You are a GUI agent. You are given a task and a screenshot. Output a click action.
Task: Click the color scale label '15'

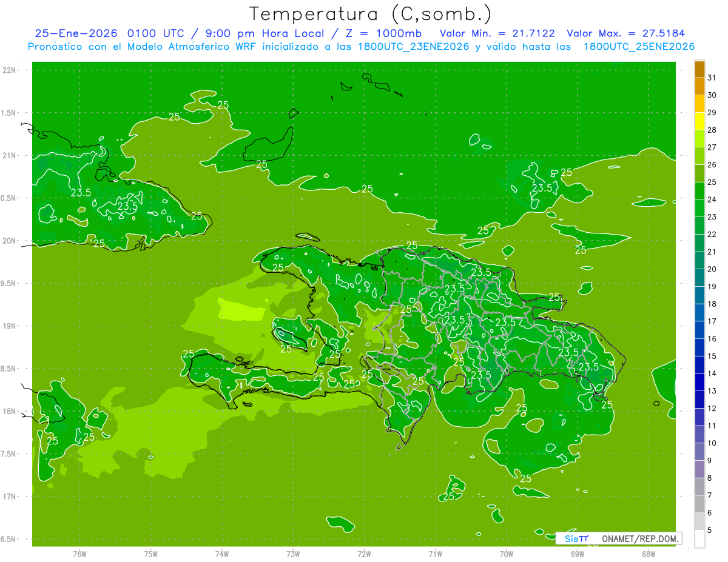(x=712, y=356)
